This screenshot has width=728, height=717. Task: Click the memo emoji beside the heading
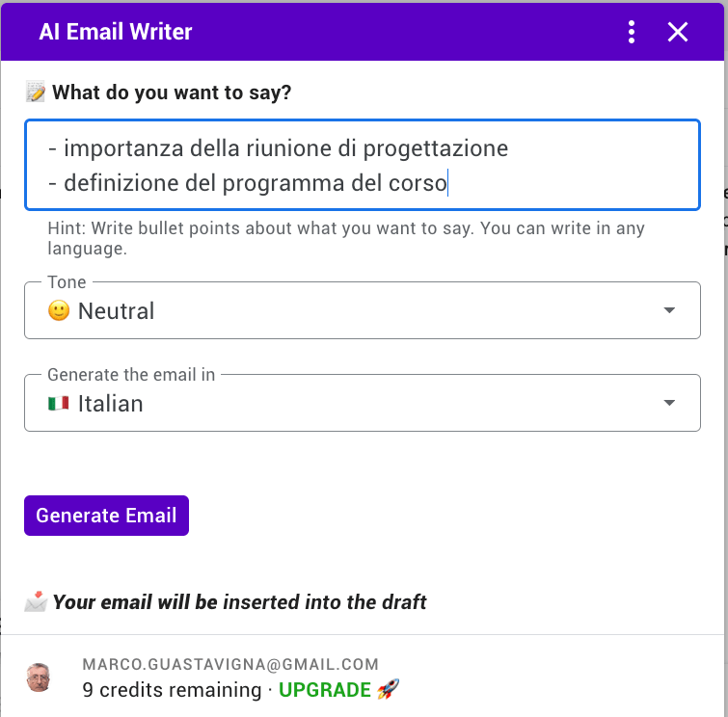click(36, 93)
